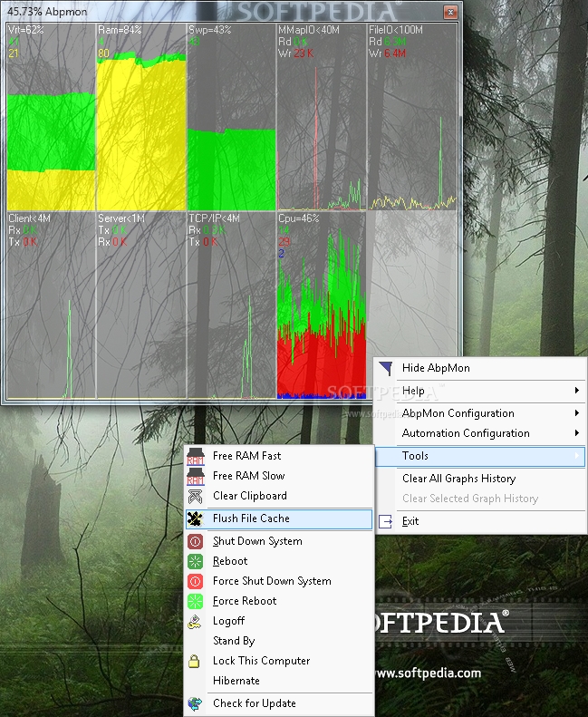Click the RAM icon beside Free RAM Slow
Viewport: 588px width, 717px height.
point(196,476)
